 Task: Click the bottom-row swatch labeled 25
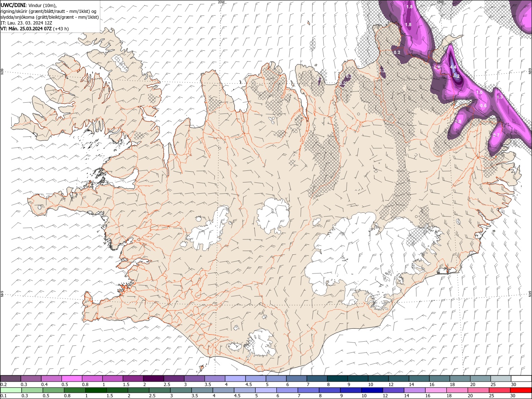coord(499,390)
